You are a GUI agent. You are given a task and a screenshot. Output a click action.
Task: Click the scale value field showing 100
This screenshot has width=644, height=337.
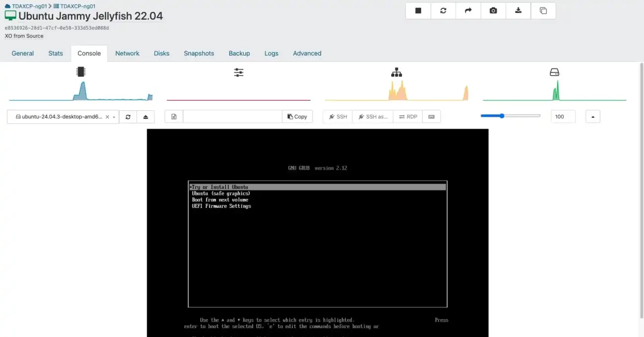(563, 117)
